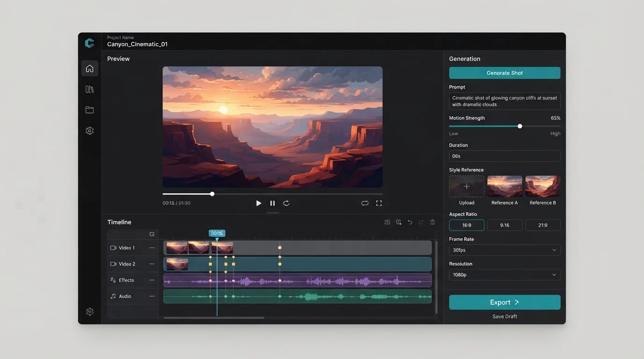Viewport: 644px width, 359px height.
Task: Click into the Prompt text field
Action: coord(505,101)
